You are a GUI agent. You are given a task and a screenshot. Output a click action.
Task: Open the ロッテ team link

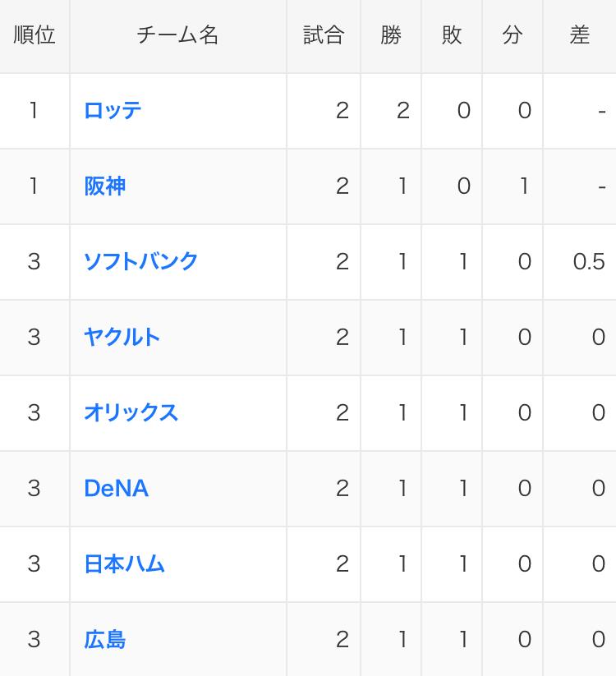click(x=113, y=110)
